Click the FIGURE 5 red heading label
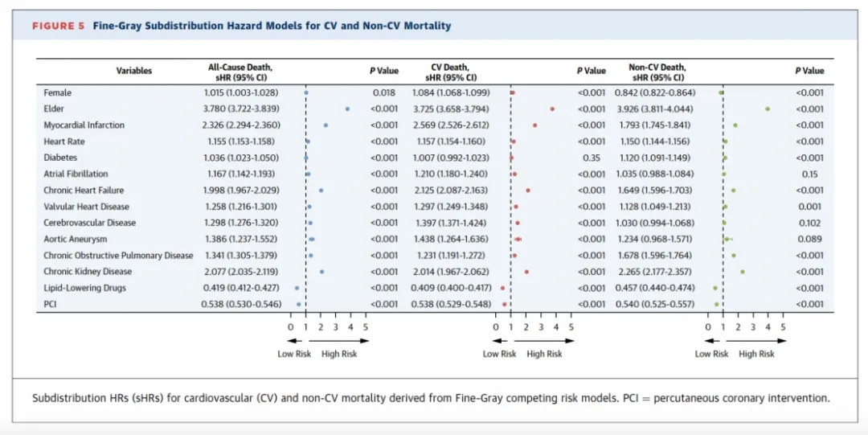Screen dimensions: 868x435 [x=58, y=26]
